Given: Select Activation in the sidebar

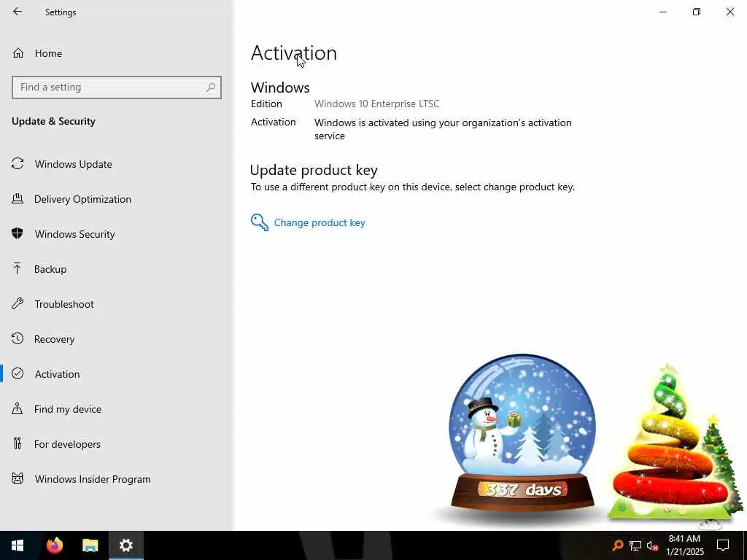Looking at the screenshot, I should 117,374.
